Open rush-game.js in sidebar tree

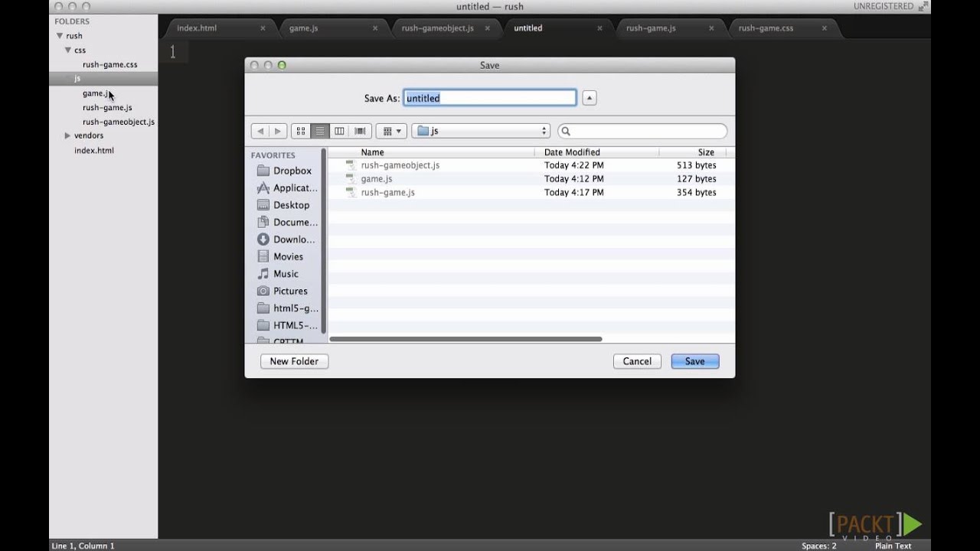[x=107, y=108]
